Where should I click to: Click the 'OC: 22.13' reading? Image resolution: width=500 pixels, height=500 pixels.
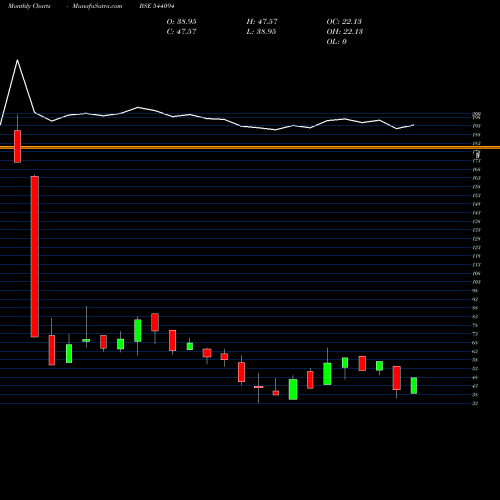point(344,22)
